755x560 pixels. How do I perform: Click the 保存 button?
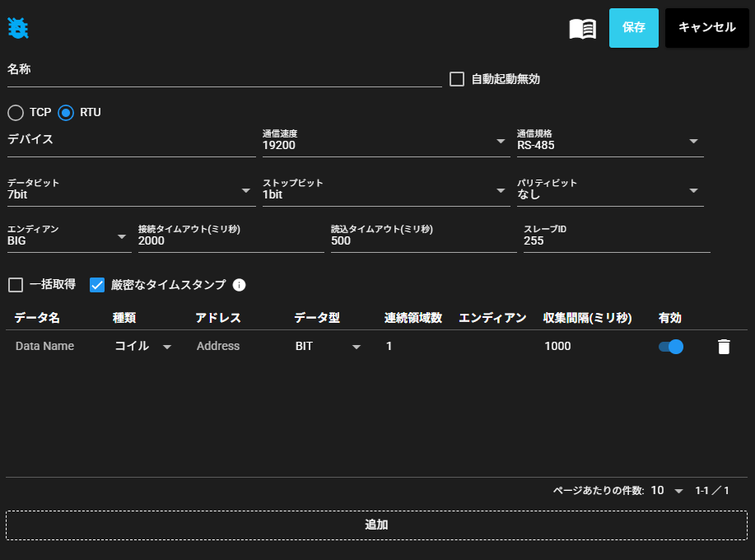(634, 28)
